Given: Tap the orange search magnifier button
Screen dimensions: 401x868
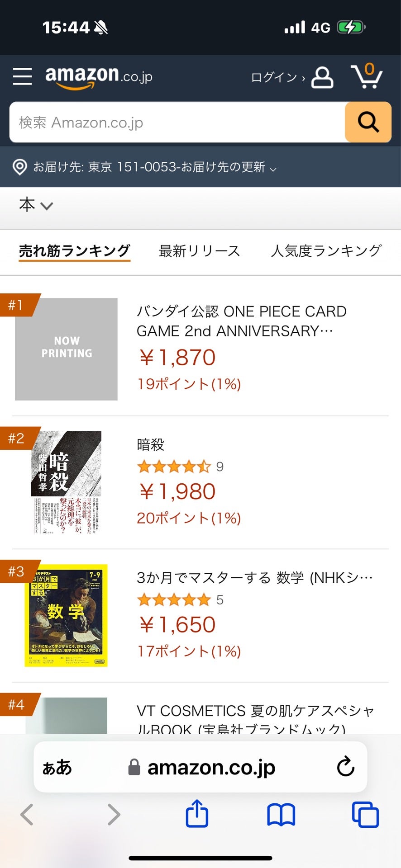Looking at the screenshot, I should click(x=368, y=122).
